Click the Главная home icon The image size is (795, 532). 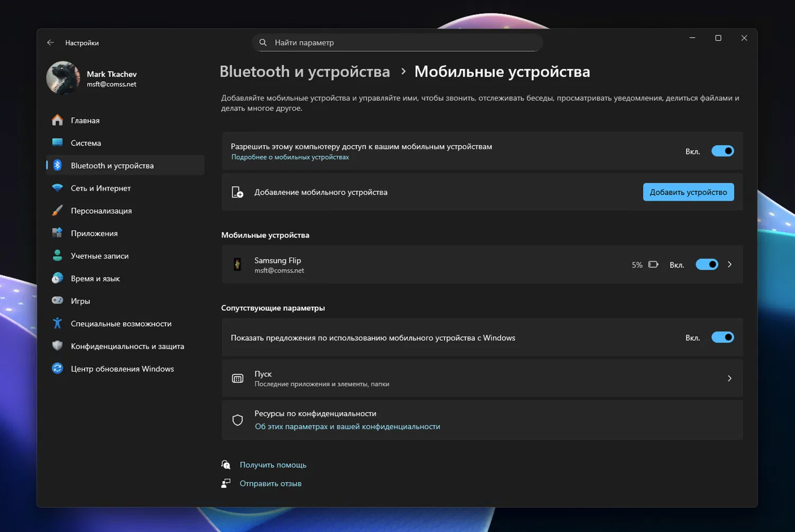click(57, 120)
